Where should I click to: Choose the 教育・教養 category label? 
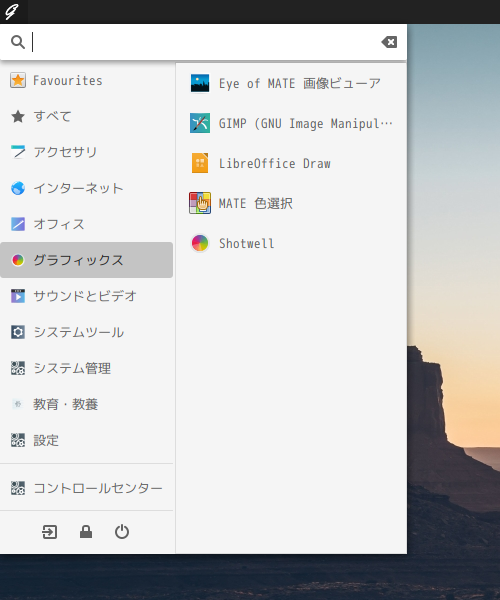66,404
